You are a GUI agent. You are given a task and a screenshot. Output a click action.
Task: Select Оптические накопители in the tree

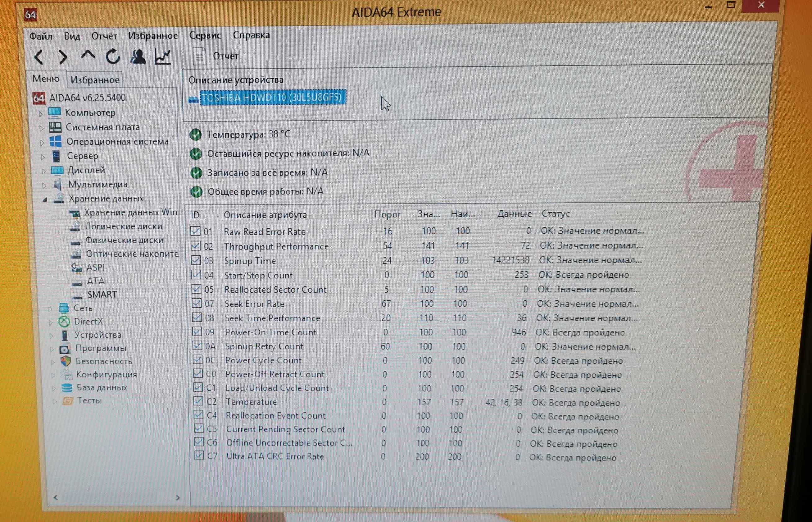[132, 254]
